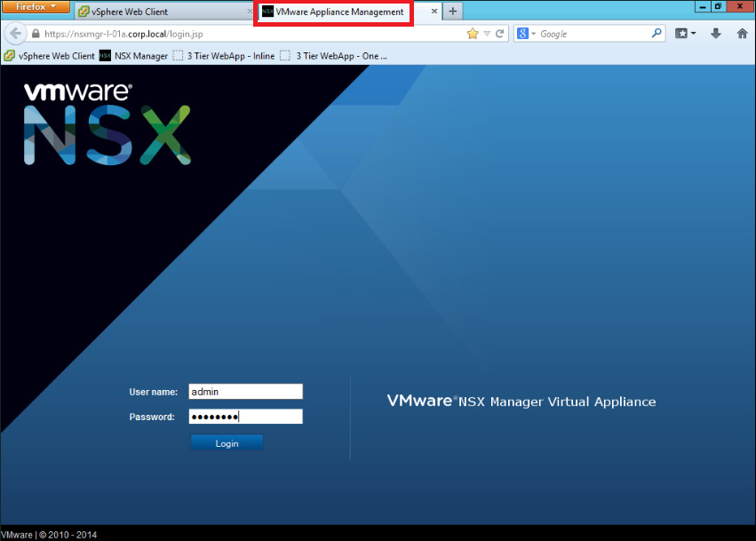756x541 pixels.
Task: Open the NSX Manager bookmark
Action: pyautogui.click(x=133, y=56)
